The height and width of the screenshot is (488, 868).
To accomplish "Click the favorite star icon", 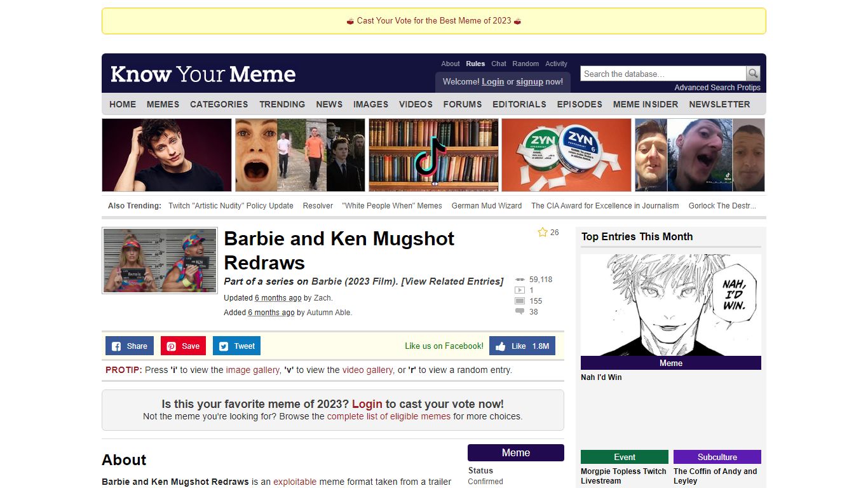I will coord(543,233).
